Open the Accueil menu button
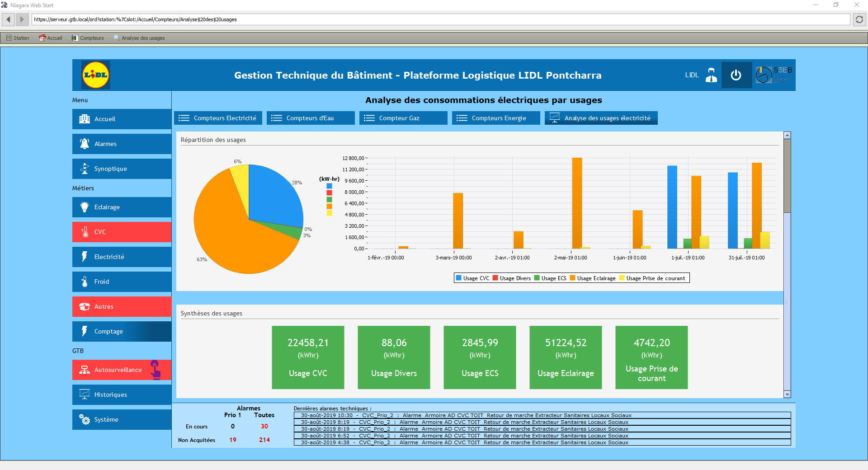The image size is (868, 470). [122, 119]
